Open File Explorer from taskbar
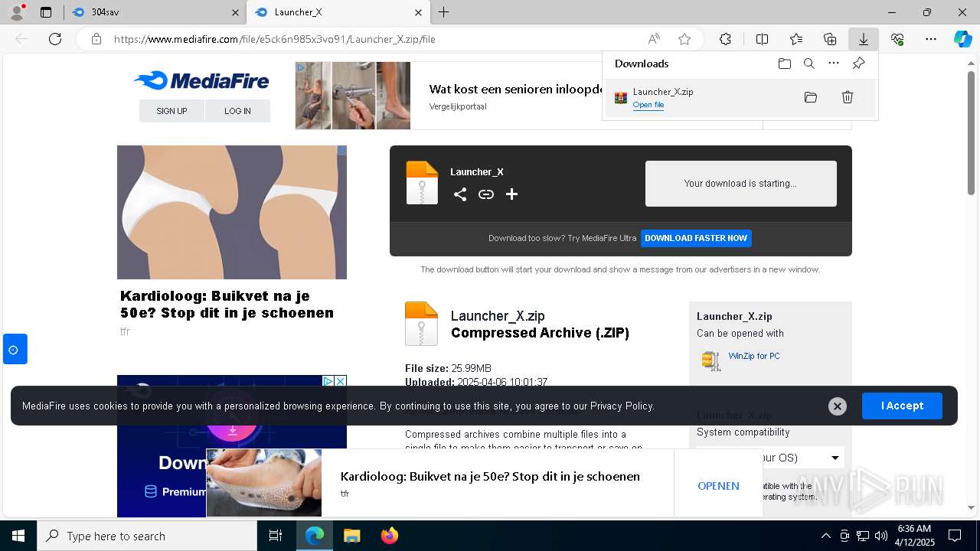This screenshot has height=551, width=980. click(351, 536)
